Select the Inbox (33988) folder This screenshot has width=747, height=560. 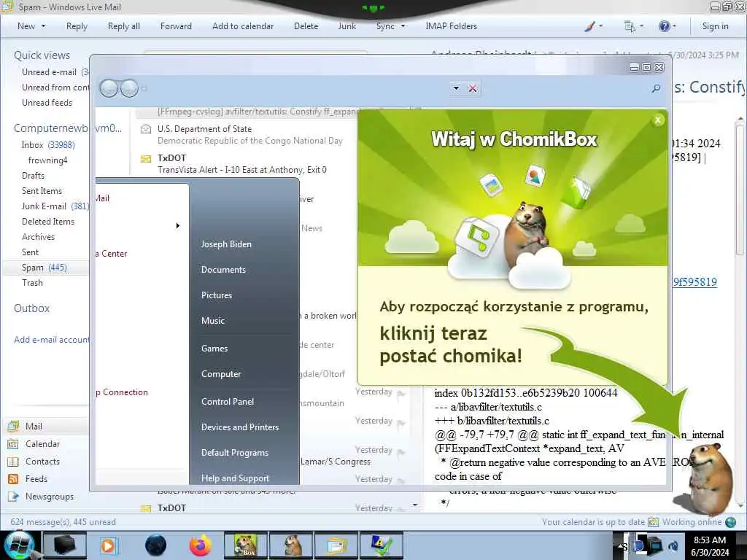pyautogui.click(x=47, y=145)
